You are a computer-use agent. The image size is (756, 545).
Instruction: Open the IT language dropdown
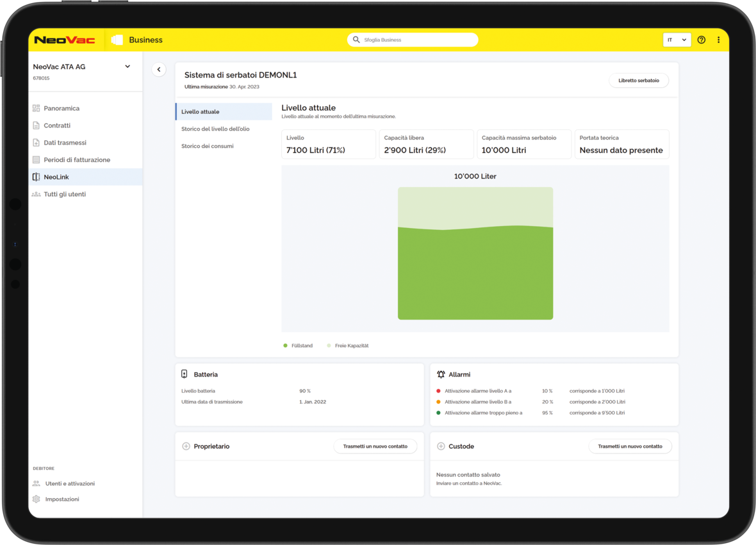point(677,40)
